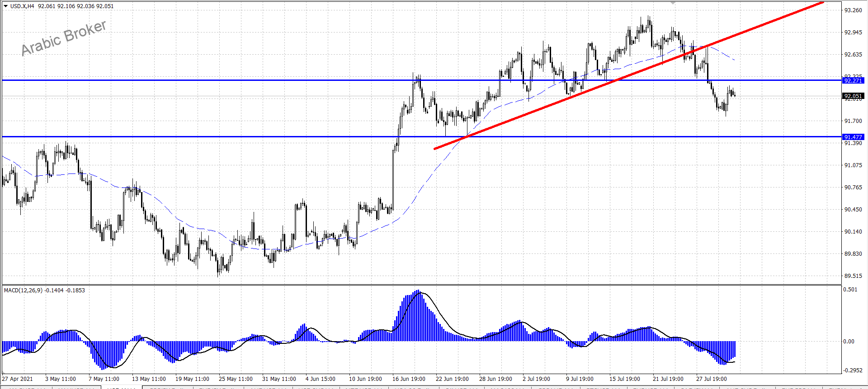Click the 92.635 price axis label
Image resolution: width=868 pixels, height=389 pixels.
(x=853, y=55)
